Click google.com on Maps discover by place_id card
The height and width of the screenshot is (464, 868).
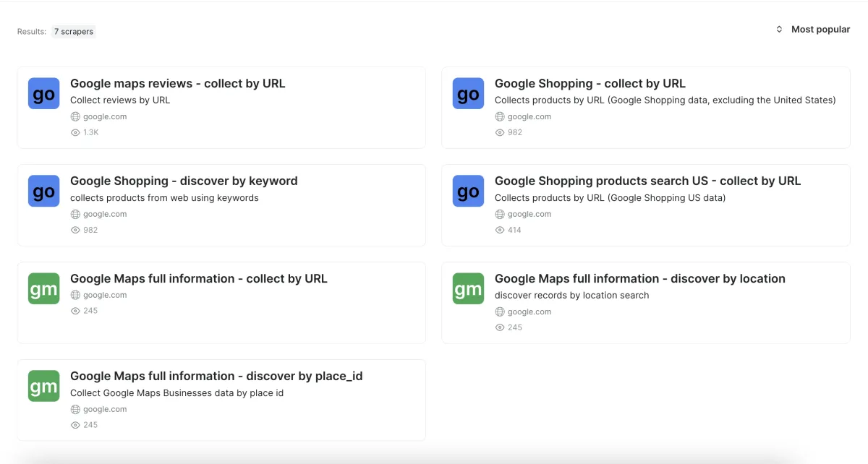[x=105, y=409]
